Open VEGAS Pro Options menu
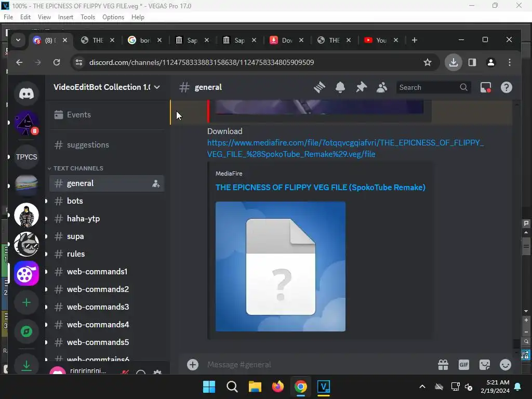532x399 pixels. click(x=113, y=17)
